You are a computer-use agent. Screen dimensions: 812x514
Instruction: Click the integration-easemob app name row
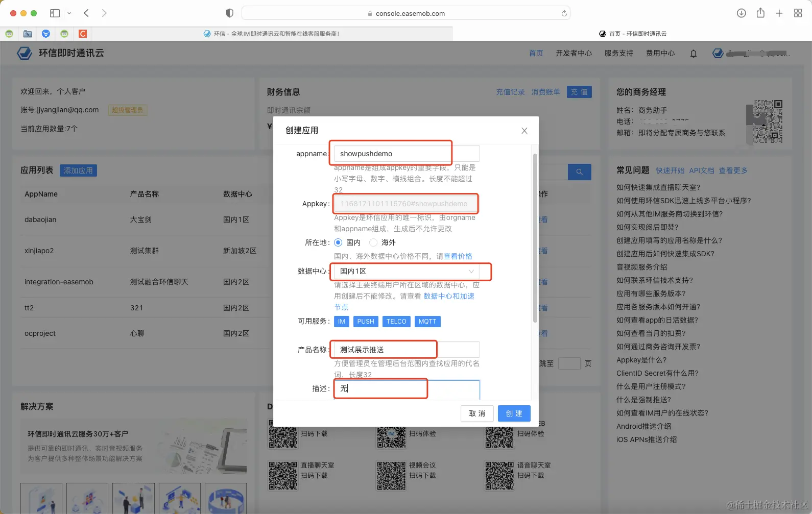[59, 282]
